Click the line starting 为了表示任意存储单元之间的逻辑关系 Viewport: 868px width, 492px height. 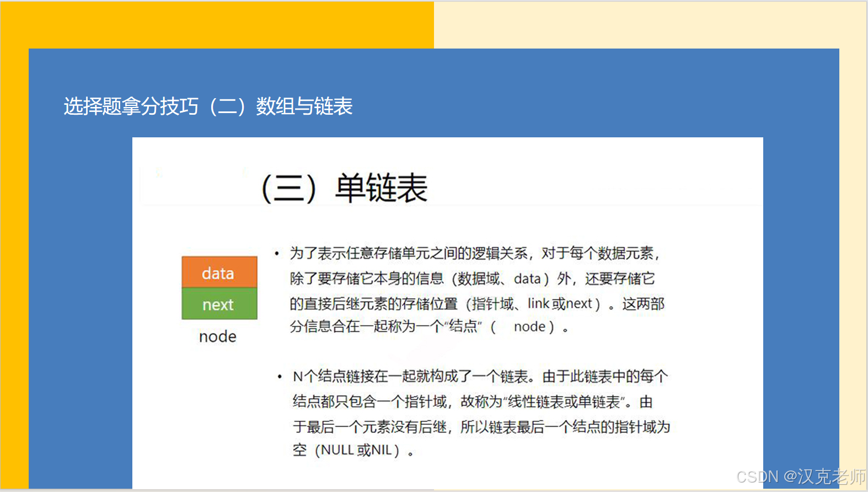(475, 253)
